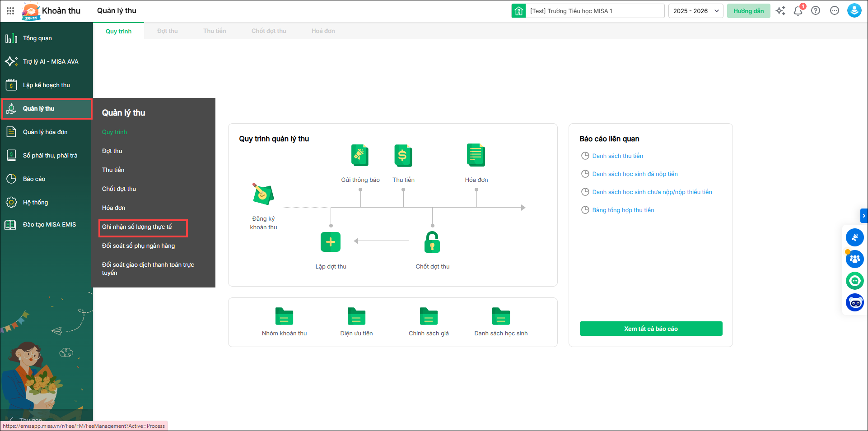Image resolution: width=868 pixels, height=431 pixels.
Task: Open the MISA AVA sparkle icon in header
Action: coord(780,11)
